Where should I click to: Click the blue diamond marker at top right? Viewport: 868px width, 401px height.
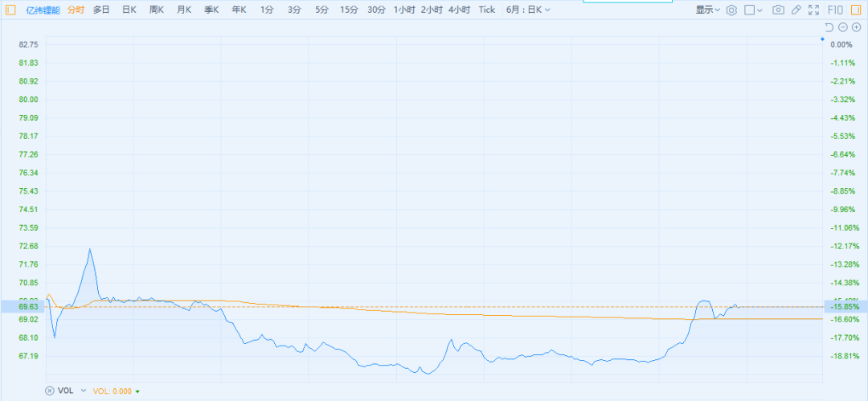[x=823, y=39]
